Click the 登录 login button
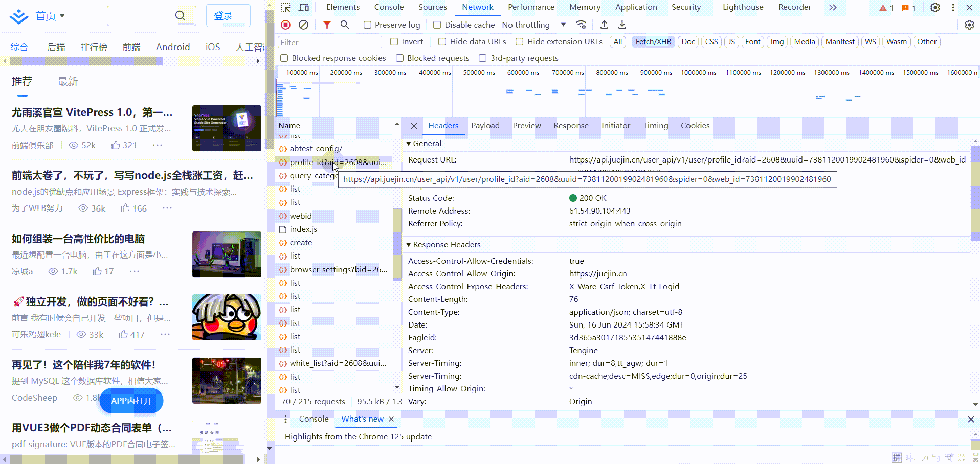980x464 pixels. click(x=228, y=16)
